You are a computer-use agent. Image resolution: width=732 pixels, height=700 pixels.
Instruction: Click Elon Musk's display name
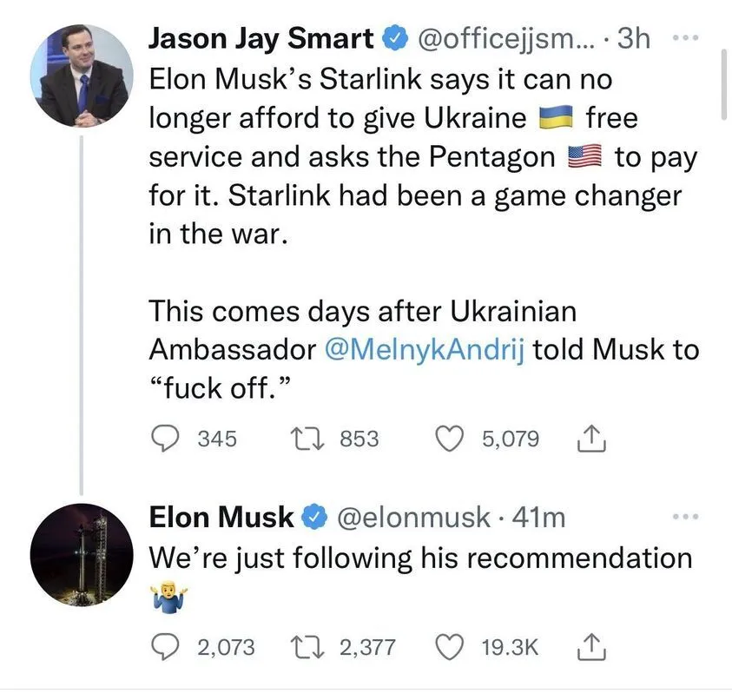[219, 517]
